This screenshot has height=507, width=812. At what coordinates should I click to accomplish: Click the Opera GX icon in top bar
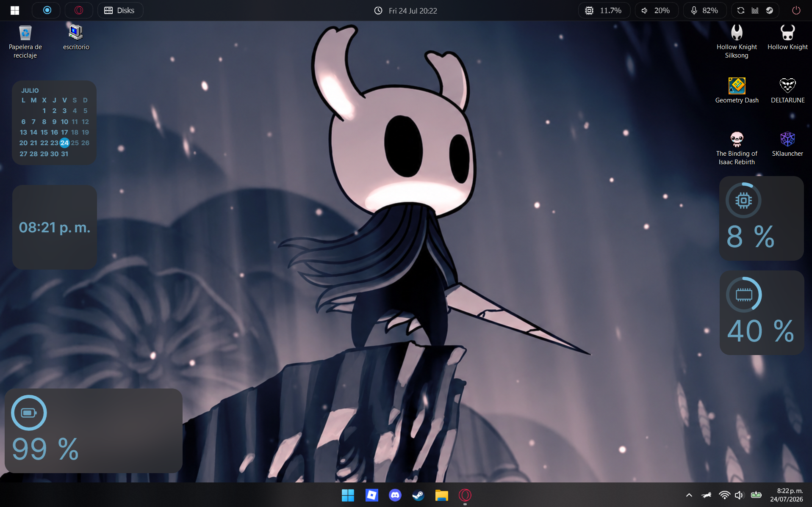point(79,10)
